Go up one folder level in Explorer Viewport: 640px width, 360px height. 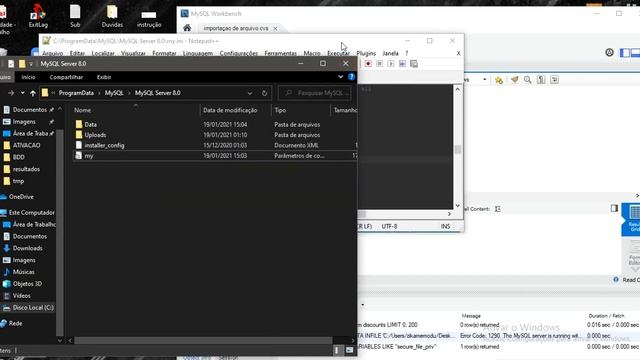pos(33,93)
